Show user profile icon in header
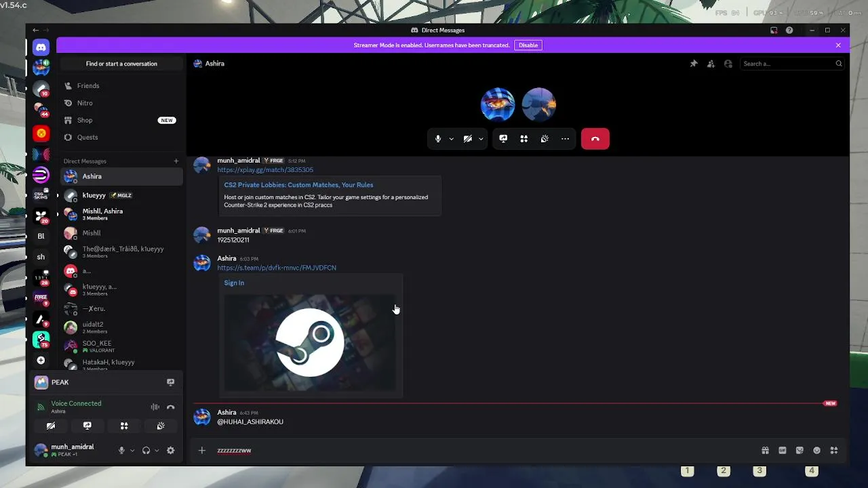This screenshot has width=868, height=488. (728, 64)
